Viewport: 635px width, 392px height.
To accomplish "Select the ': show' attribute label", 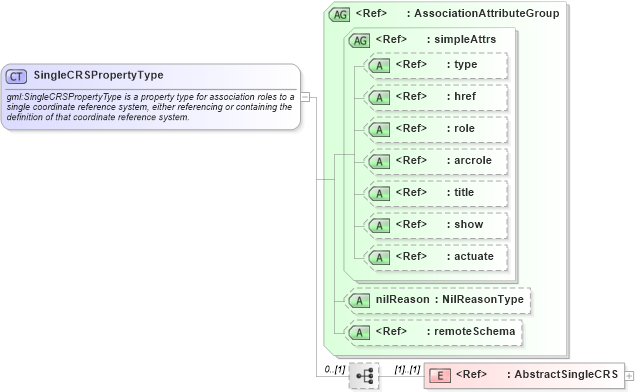I will click(x=465, y=224).
